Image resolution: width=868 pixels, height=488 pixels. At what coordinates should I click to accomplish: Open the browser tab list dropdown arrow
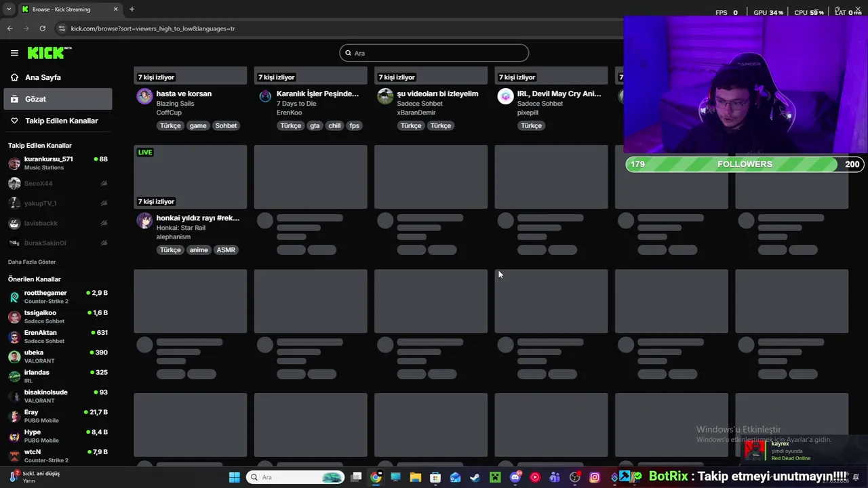tap(9, 9)
